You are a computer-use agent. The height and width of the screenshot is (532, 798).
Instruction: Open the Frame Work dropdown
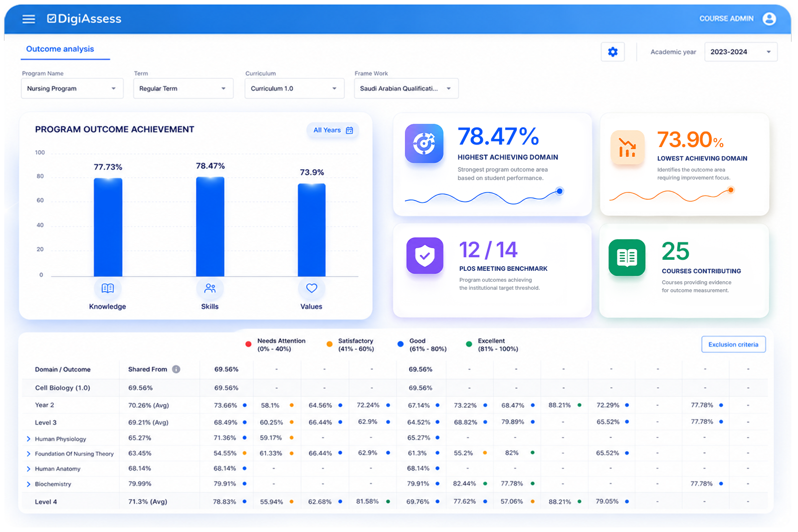click(x=406, y=88)
